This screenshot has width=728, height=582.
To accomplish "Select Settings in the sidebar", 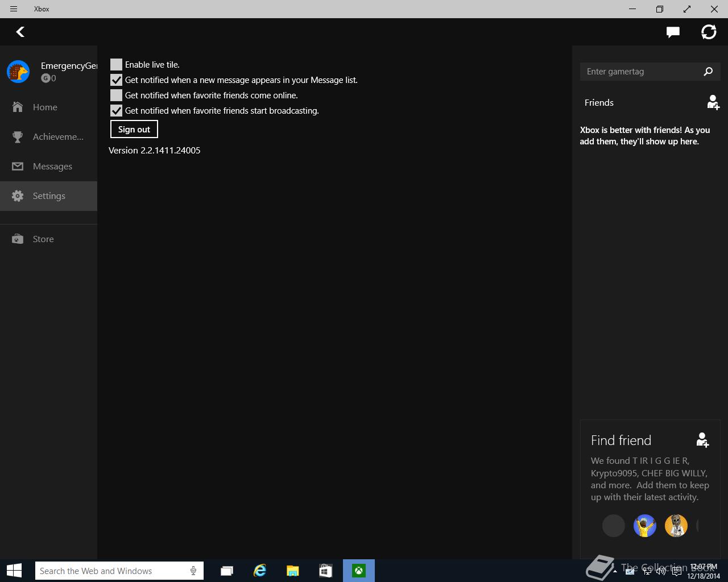I will click(48, 196).
